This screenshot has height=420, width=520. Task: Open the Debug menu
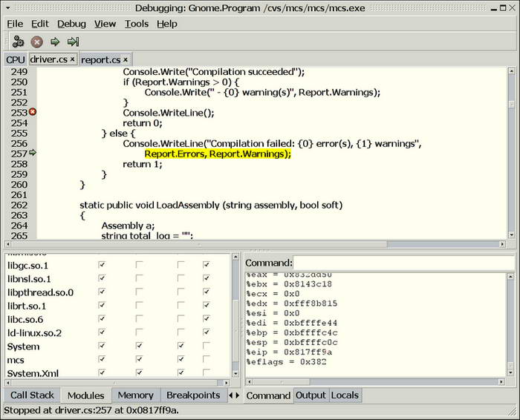pyautogui.click(x=71, y=24)
